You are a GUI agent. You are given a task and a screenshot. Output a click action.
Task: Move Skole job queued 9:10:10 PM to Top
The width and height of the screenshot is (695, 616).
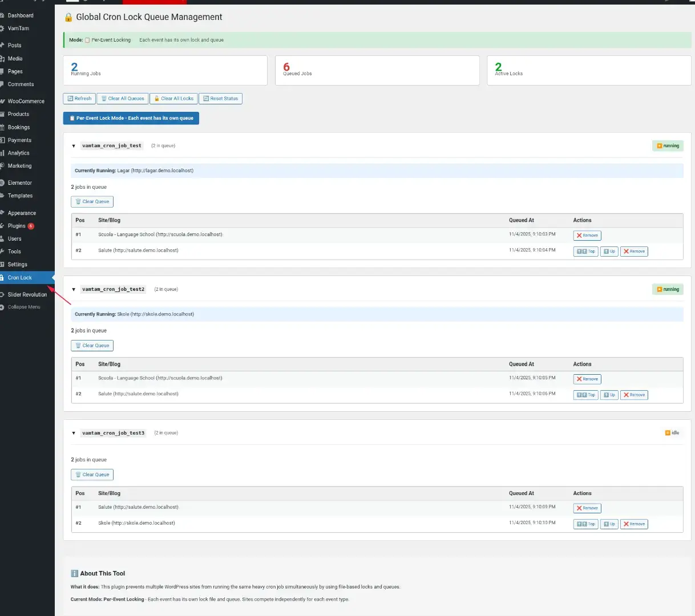pyautogui.click(x=585, y=524)
